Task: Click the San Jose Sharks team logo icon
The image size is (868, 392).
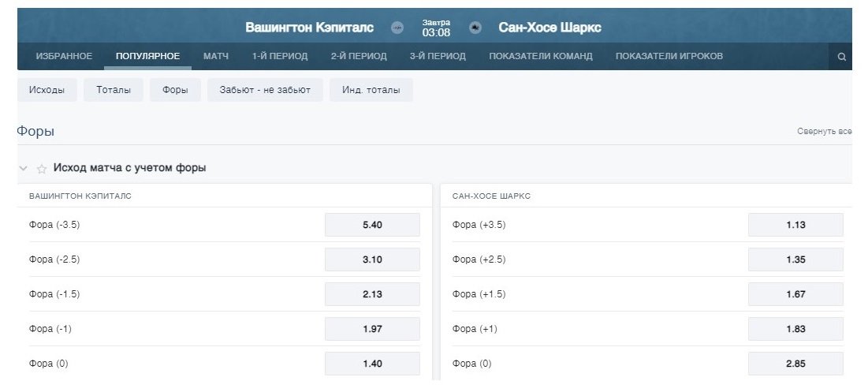Action: click(475, 28)
